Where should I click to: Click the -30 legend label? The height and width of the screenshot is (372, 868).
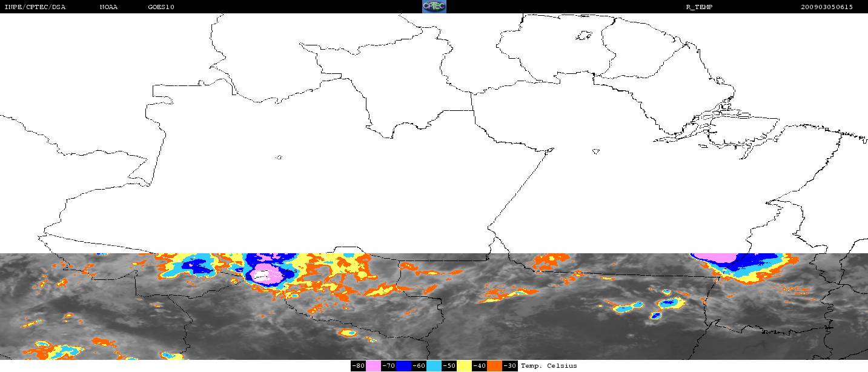(x=510, y=366)
